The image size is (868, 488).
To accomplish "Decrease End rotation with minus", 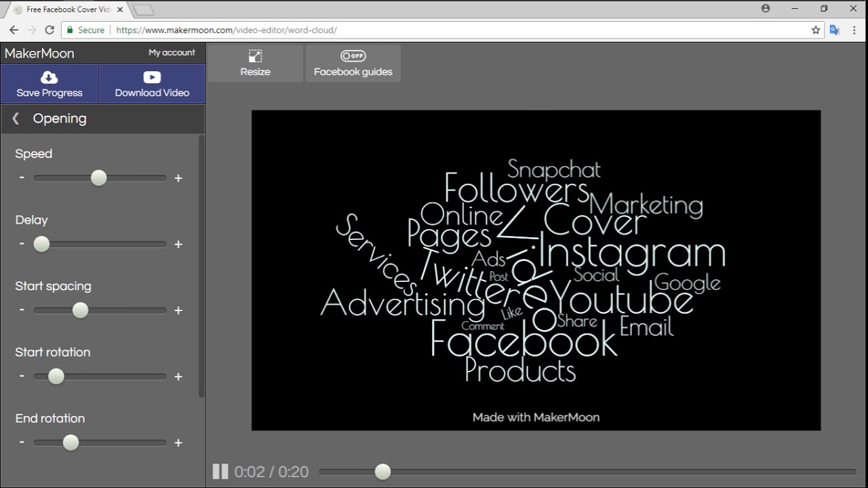I will (22, 442).
